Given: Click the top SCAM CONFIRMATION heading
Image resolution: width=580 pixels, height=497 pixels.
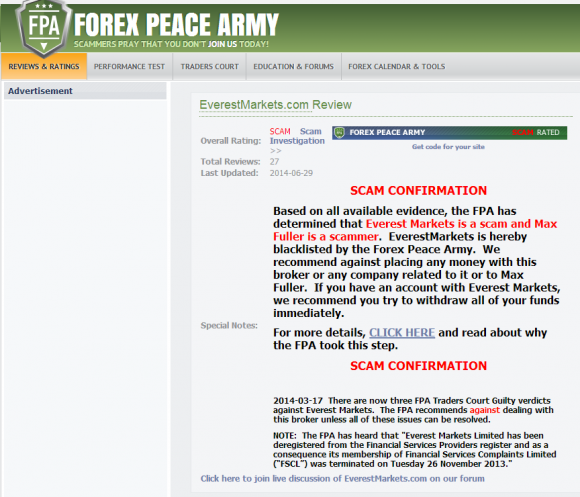Looking at the screenshot, I should pos(418,190).
